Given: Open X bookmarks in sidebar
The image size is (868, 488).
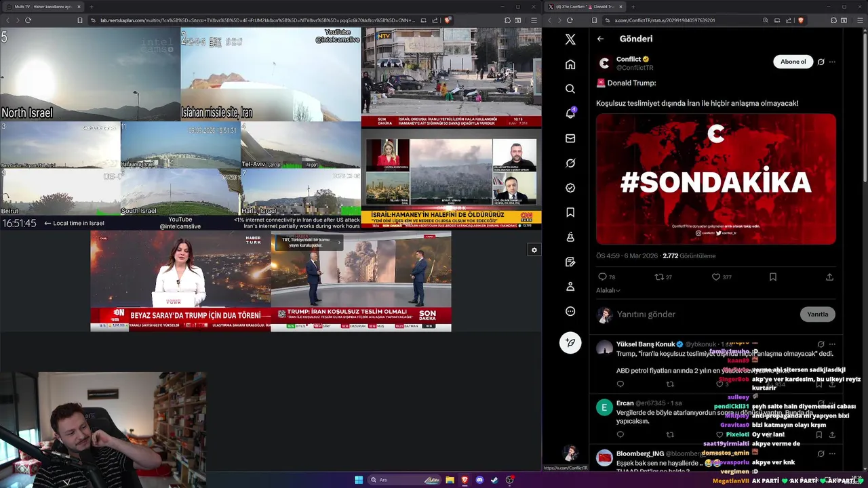Looking at the screenshot, I should [x=570, y=212].
